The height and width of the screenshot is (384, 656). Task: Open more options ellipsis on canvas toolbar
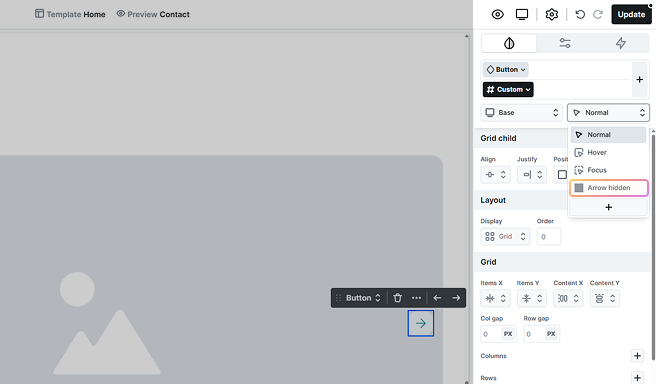(416, 298)
